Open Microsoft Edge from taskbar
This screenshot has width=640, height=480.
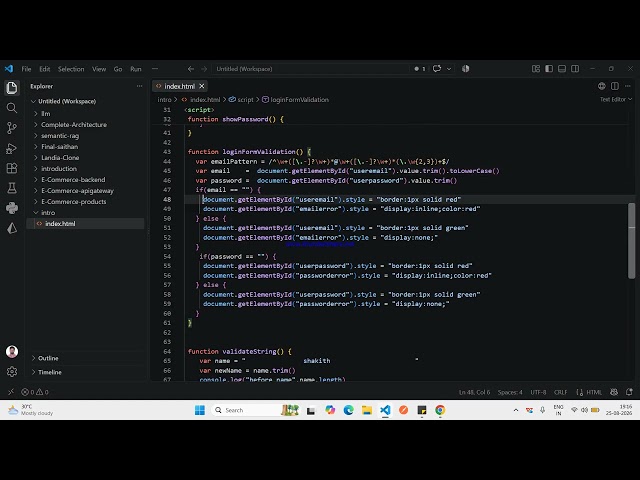pyautogui.click(x=348, y=410)
